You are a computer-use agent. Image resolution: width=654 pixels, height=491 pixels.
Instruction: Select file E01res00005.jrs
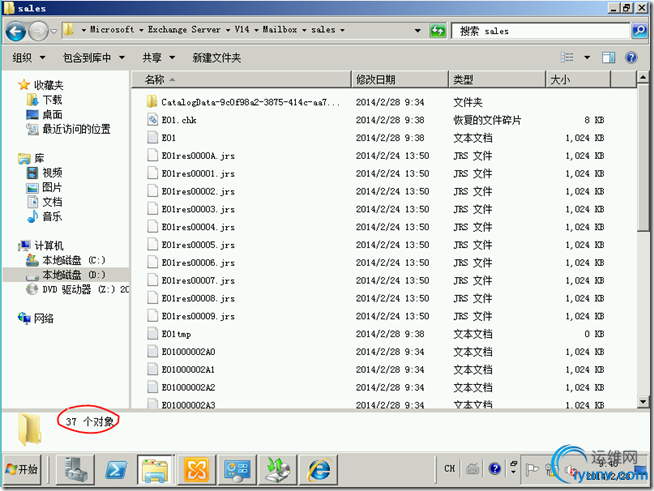198,245
